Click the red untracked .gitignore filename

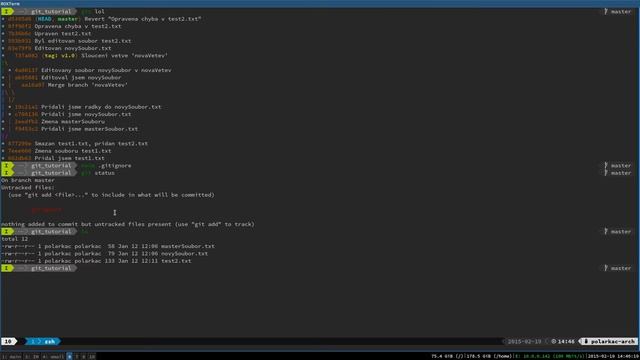coord(47,209)
